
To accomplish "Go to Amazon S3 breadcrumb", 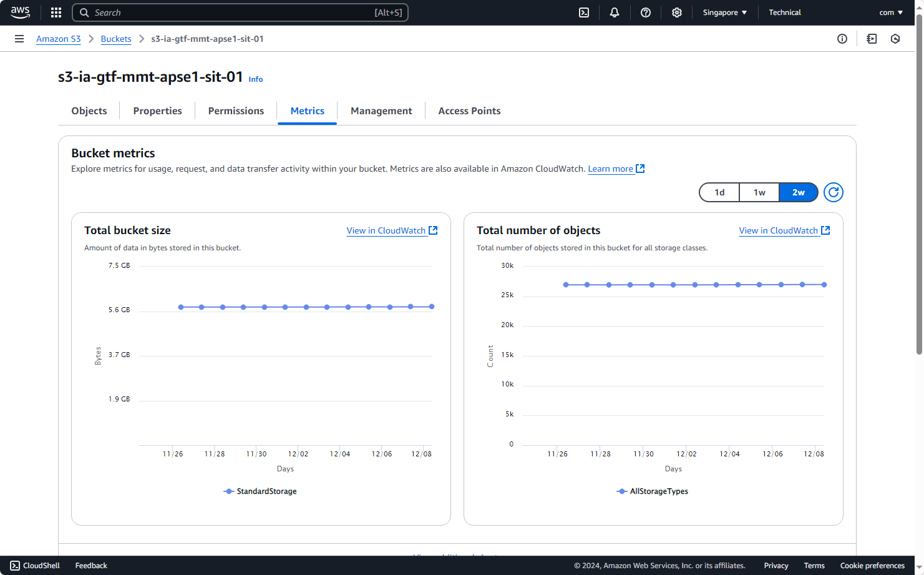I will click(x=59, y=39).
